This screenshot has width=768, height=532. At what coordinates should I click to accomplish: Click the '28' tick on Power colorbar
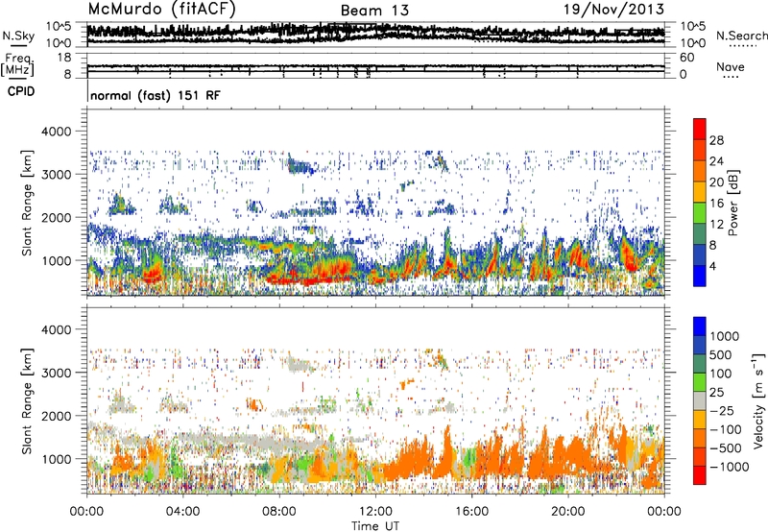(x=716, y=140)
